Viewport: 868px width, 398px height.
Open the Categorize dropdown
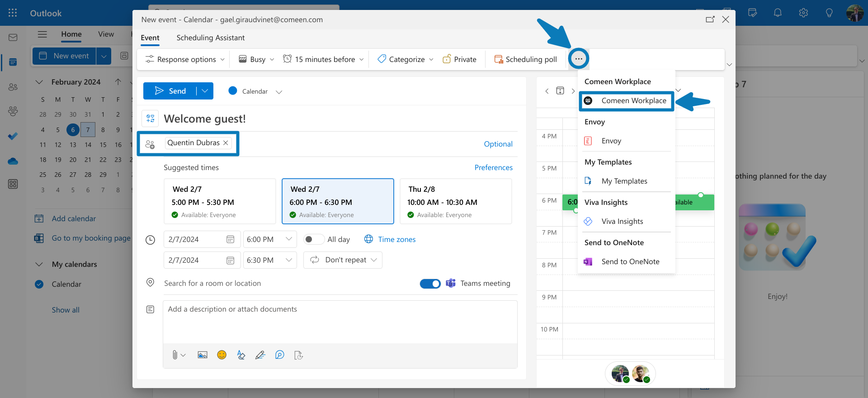(x=406, y=59)
